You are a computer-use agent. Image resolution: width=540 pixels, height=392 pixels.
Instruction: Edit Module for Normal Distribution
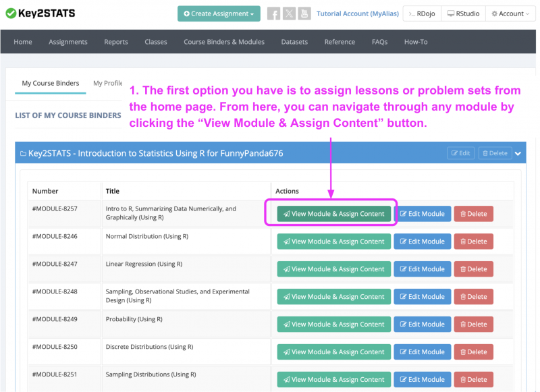point(423,242)
